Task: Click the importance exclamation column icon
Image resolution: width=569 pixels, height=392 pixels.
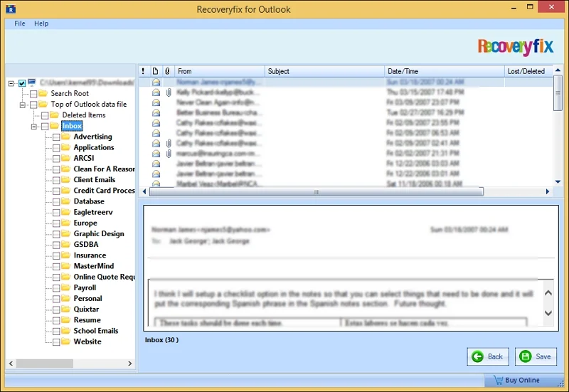Action: pyautogui.click(x=144, y=71)
